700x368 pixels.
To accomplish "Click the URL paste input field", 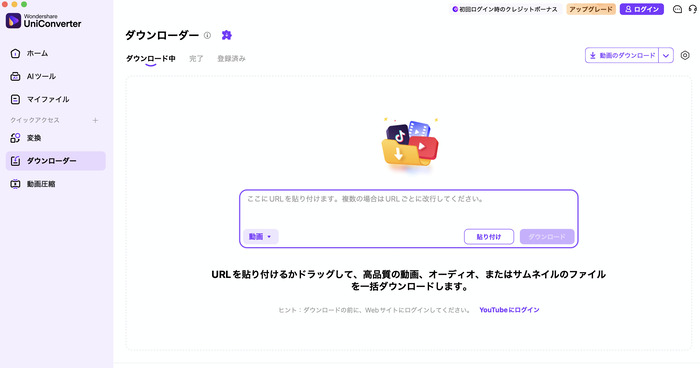I will (x=408, y=209).
